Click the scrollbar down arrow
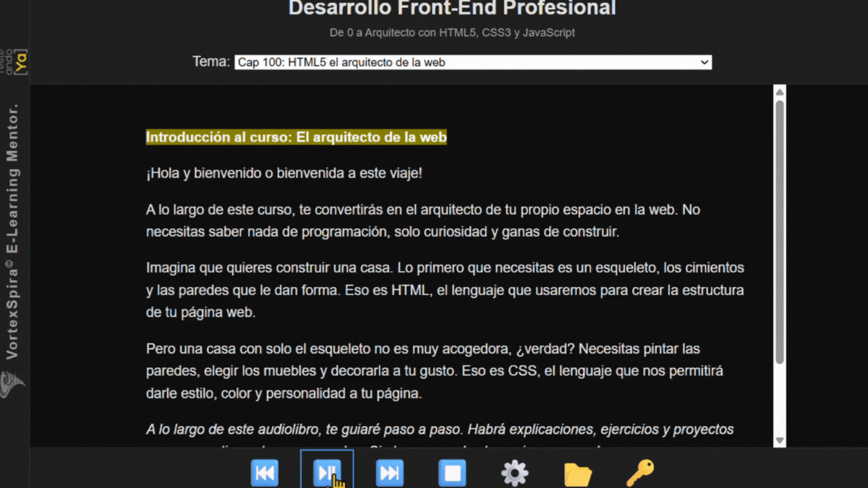The height and width of the screenshot is (488, 868). [780, 440]
